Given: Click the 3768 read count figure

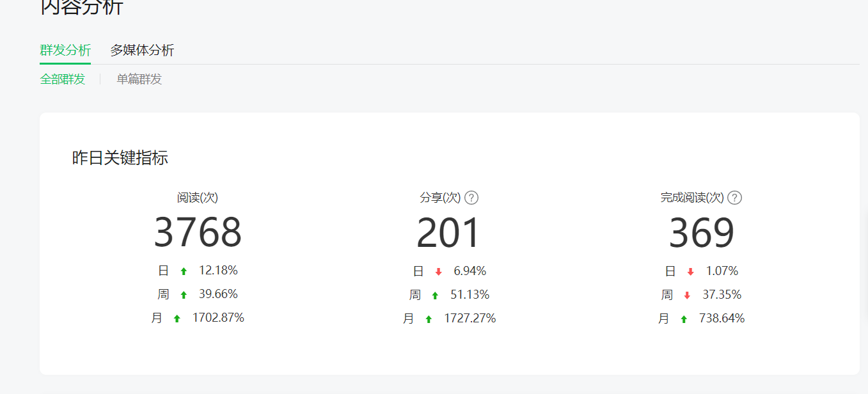Looking at the screenshot, I should click(x=198, y=233).
